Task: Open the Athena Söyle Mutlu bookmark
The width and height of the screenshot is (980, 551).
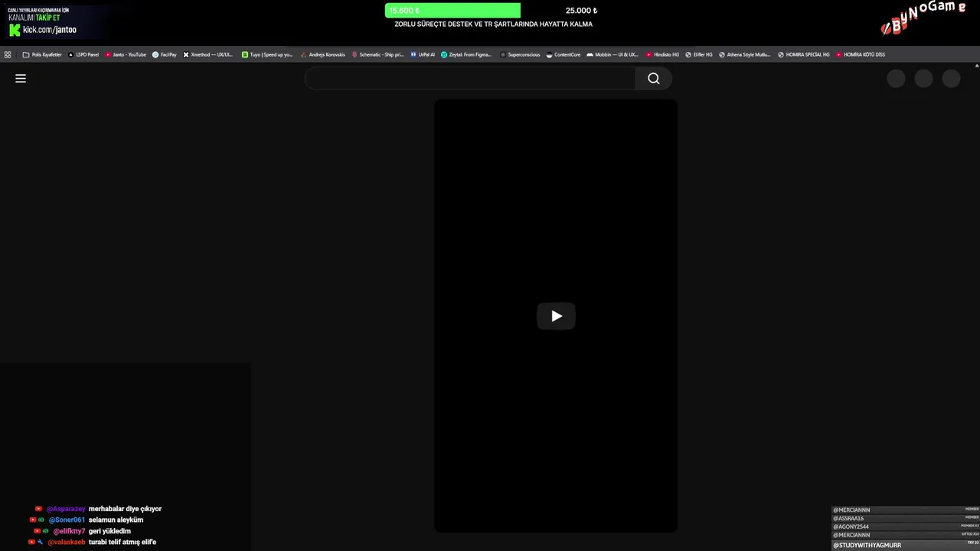Action: 745,54
